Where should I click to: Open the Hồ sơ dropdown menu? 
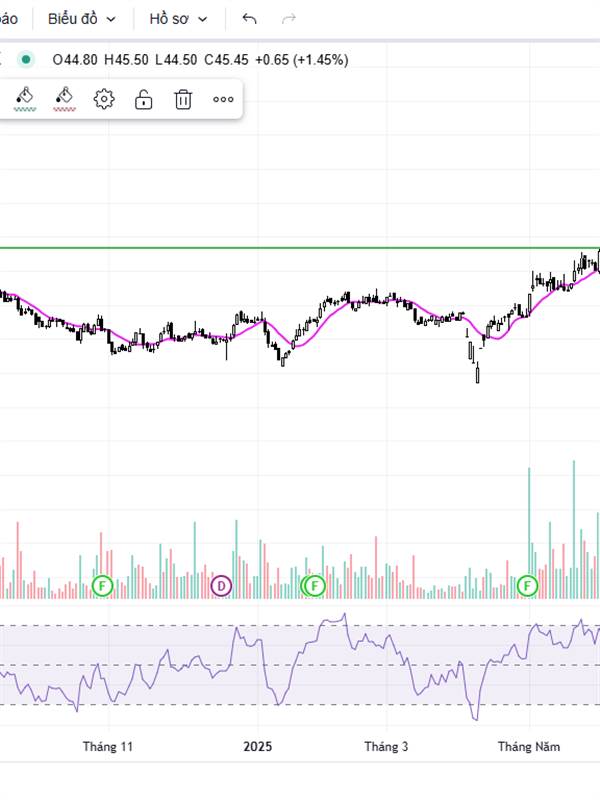coord(178,19)
